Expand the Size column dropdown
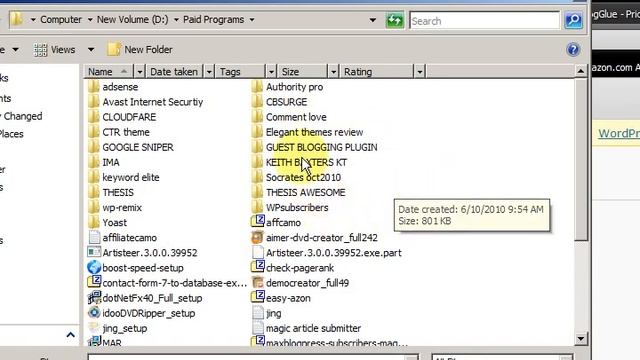 point(333,72)
